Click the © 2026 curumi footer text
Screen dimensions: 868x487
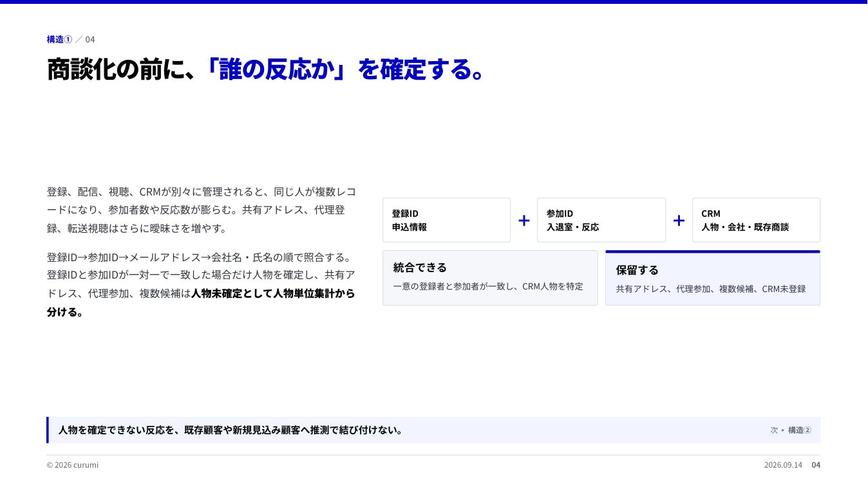click(x=73, y=465)
